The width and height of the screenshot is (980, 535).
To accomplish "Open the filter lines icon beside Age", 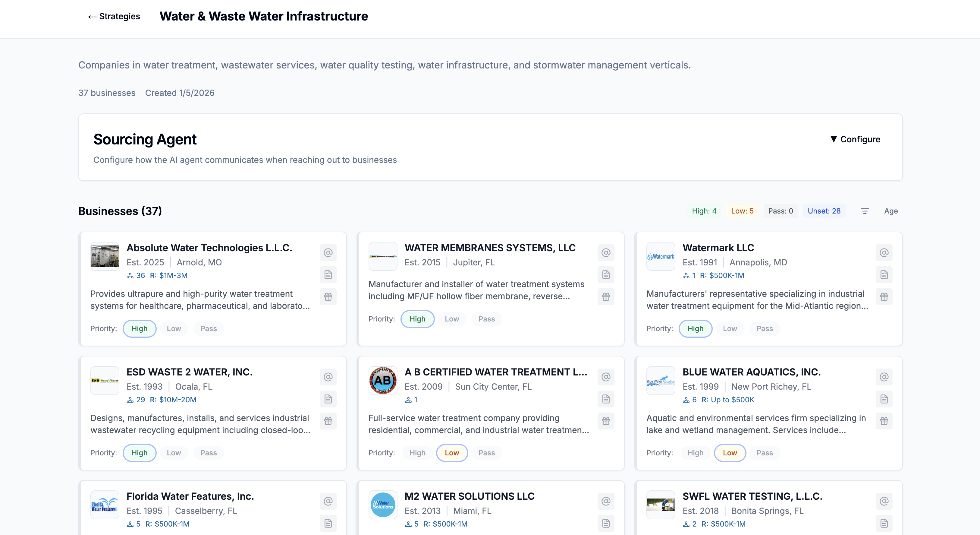I will (864, 211).
